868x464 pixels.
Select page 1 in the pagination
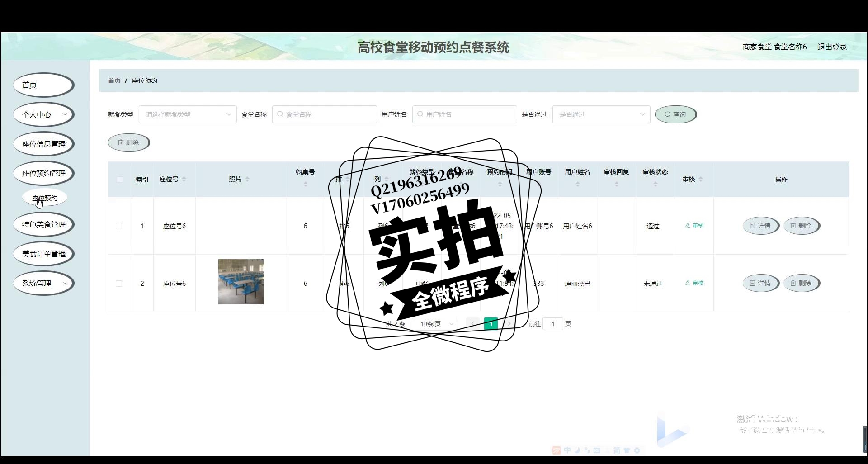coord(491,324)
